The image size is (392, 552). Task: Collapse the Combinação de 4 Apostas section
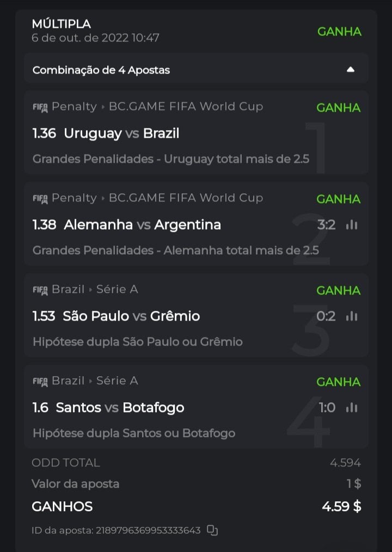351,70
